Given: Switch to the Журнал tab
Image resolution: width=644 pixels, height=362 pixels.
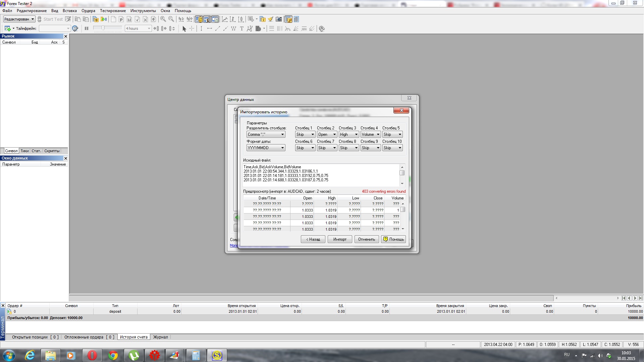Looking at the screenshot, I should [x=160, y=337].
